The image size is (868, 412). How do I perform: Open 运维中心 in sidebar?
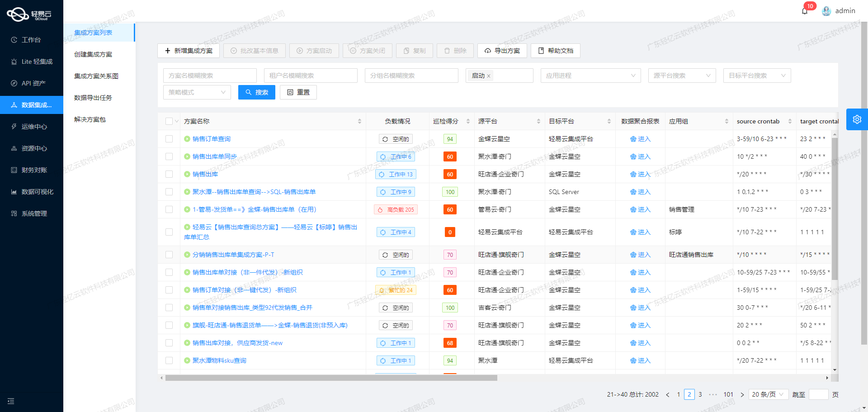tap(32, 127)
